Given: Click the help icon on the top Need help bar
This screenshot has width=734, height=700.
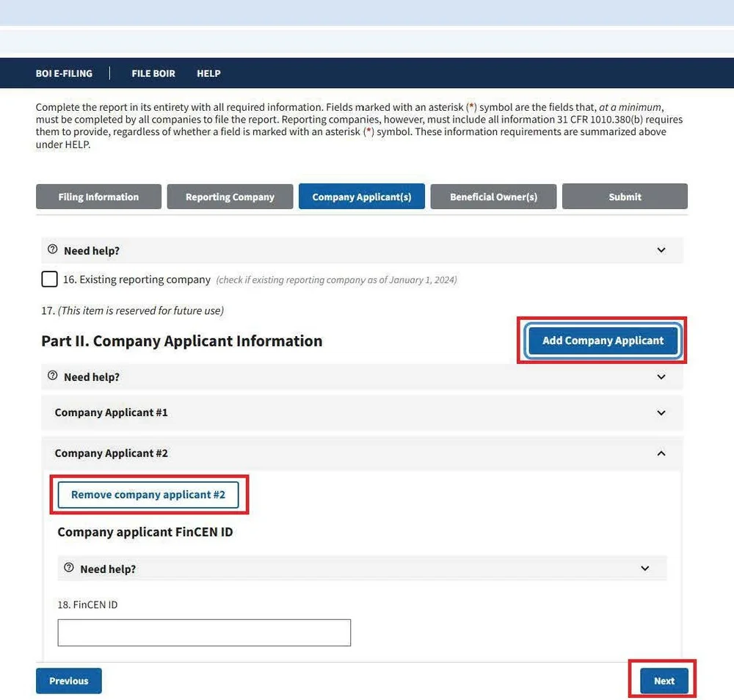Looking at the screenshot, I should 51,249.
